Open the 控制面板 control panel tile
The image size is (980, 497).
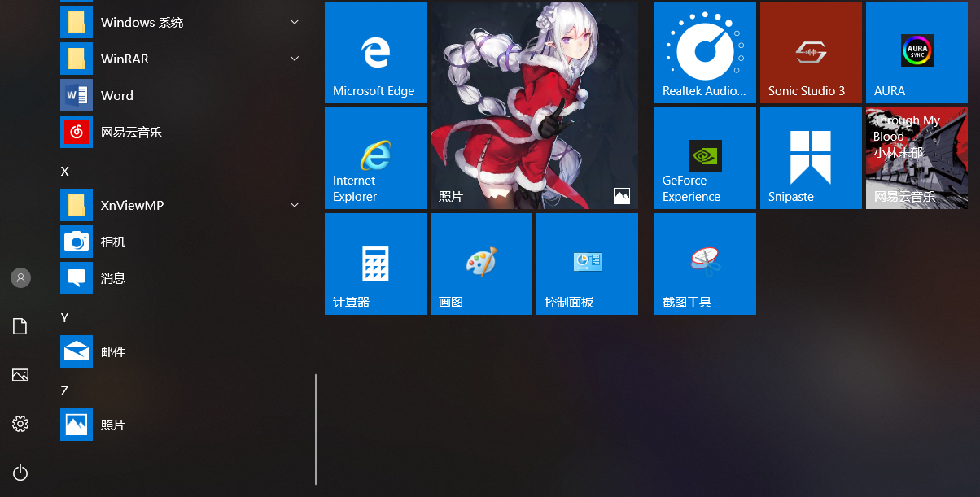[587, 264]
